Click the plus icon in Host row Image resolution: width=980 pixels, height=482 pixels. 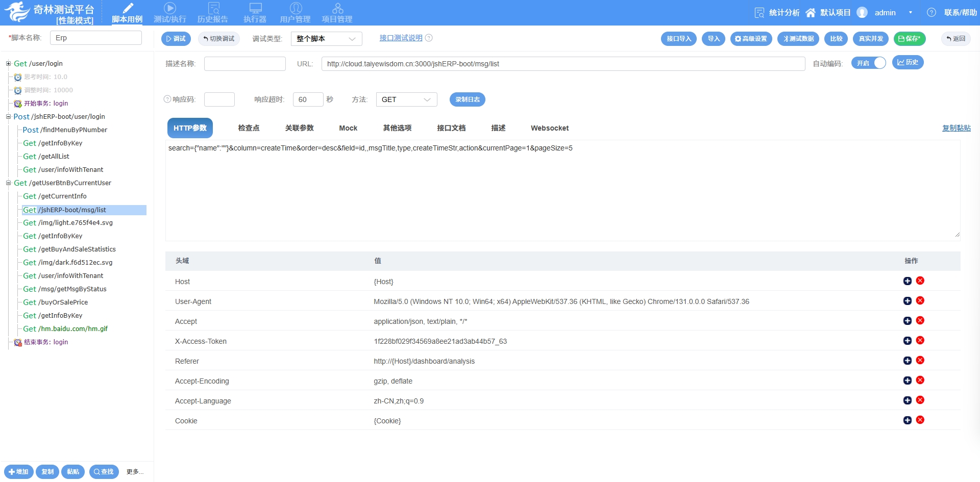pos(907,281)
